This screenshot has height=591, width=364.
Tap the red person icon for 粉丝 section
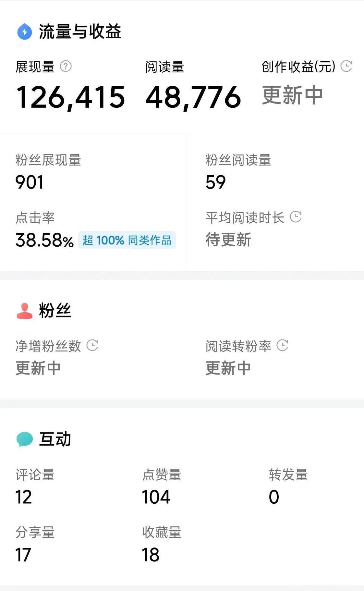[x=24, y=311]
